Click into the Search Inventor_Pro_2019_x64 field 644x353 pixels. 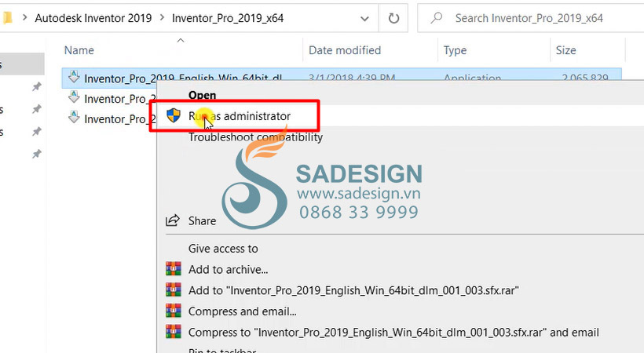point(529,18)
